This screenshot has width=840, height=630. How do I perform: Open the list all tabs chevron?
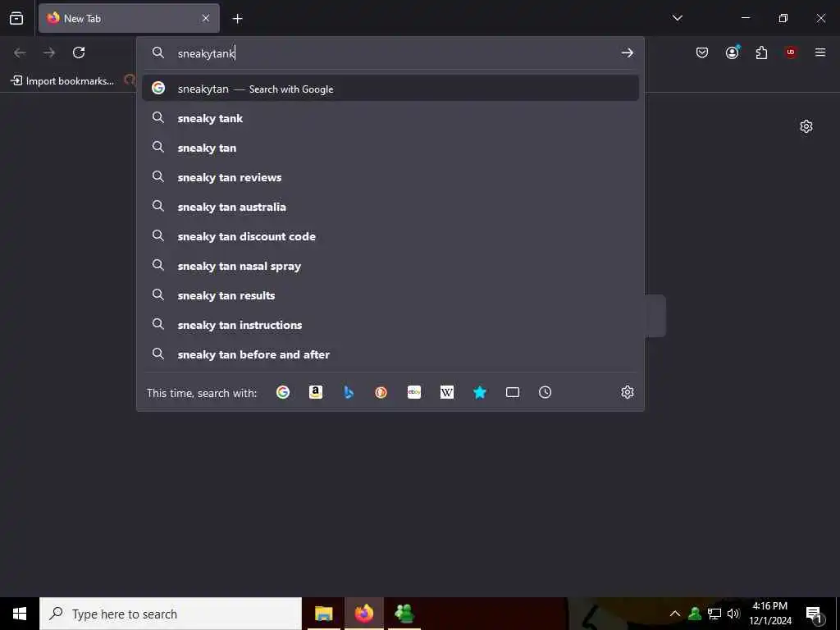(x=677, y=18)
